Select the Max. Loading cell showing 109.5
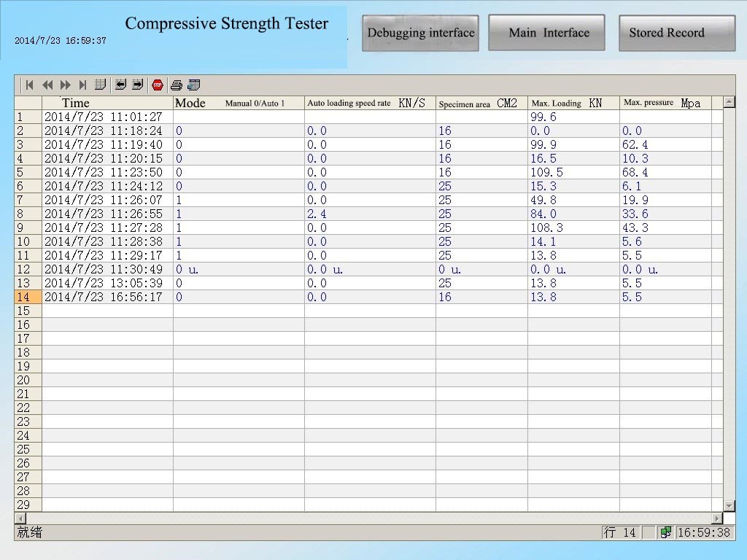 (x=573, y=173)
